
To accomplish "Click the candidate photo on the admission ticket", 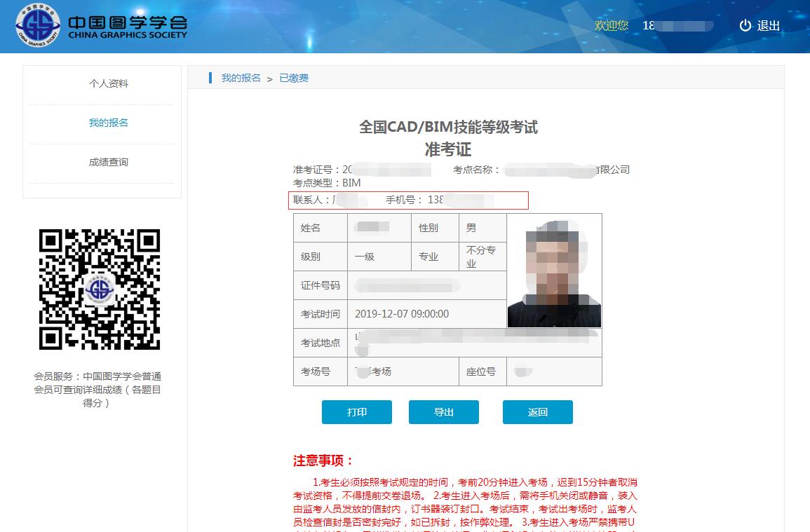I will pyautogui.click(x=554, y=271).
